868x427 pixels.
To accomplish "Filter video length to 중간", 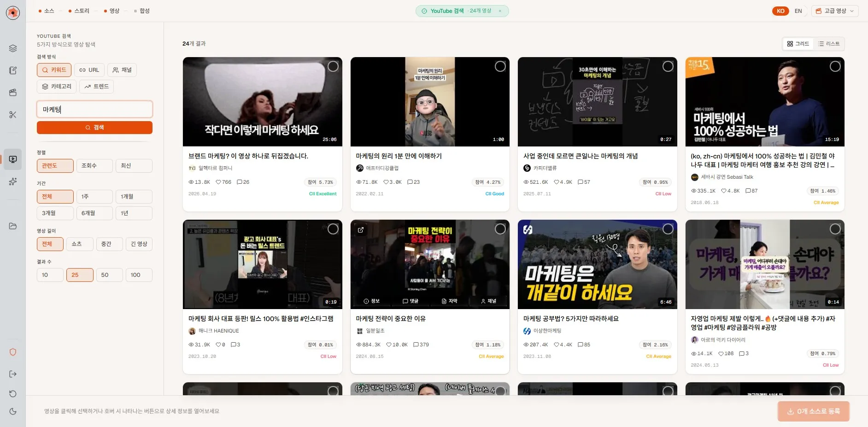I will 109,244.
